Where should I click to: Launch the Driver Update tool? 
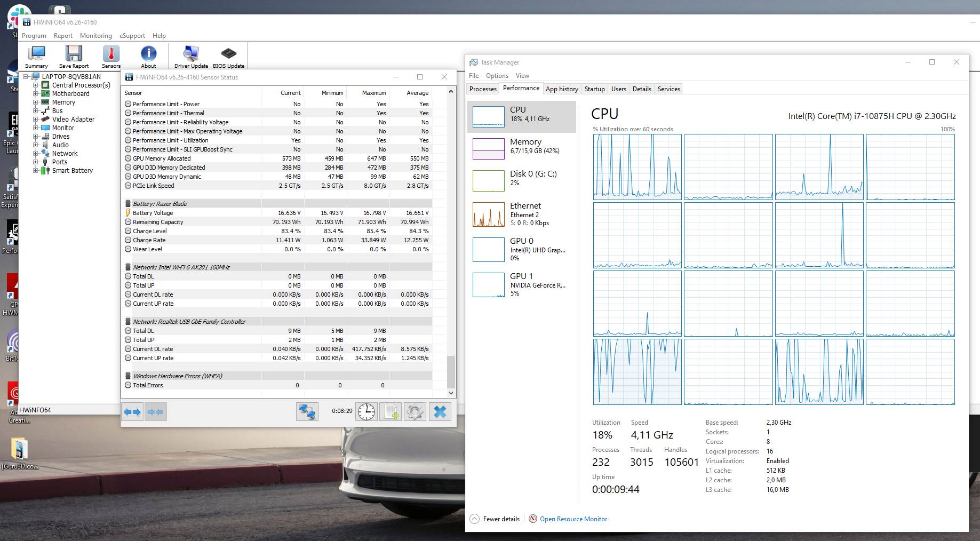[191, 57]
